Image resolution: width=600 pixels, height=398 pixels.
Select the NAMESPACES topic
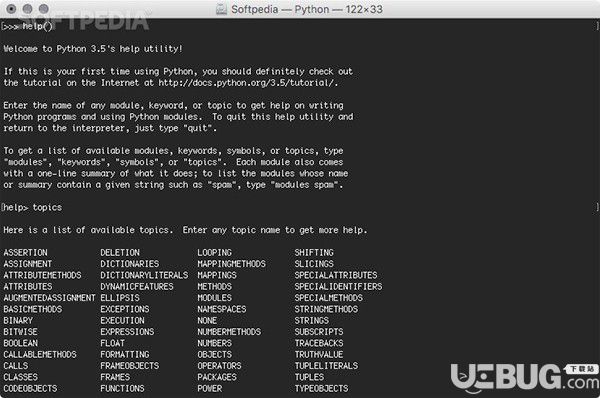222,309
